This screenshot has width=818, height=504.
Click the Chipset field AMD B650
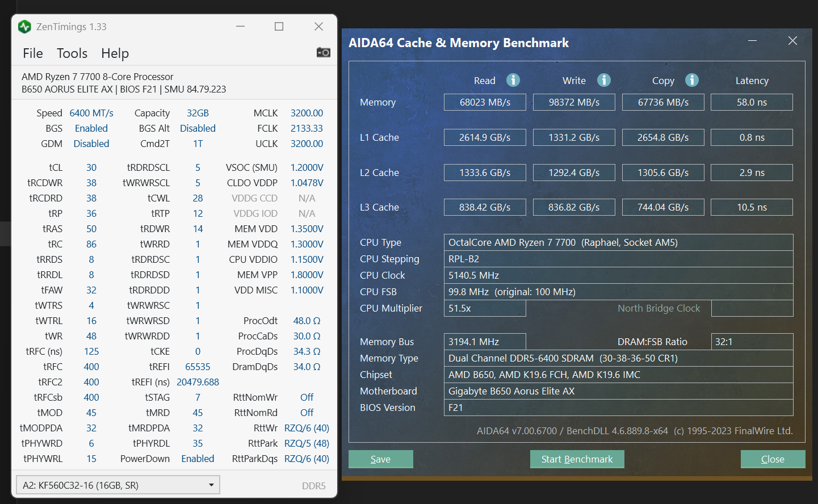coord(618,375)
